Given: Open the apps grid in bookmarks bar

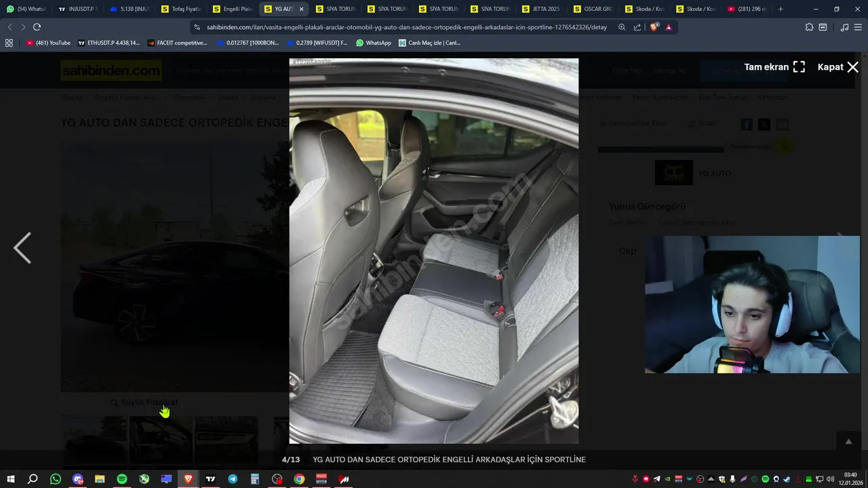Looking at the screenshot, I should tap(9, 43).
